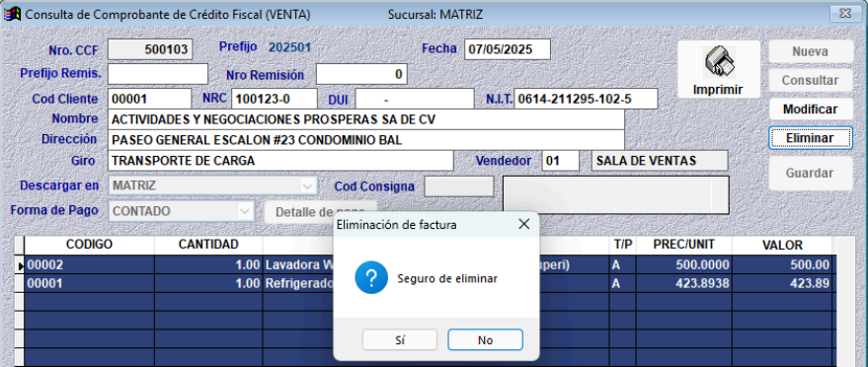Click the Consultar button

point(811,81)
